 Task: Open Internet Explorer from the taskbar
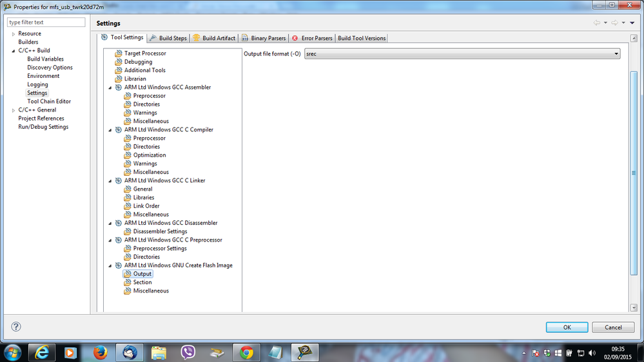point(42,352)
